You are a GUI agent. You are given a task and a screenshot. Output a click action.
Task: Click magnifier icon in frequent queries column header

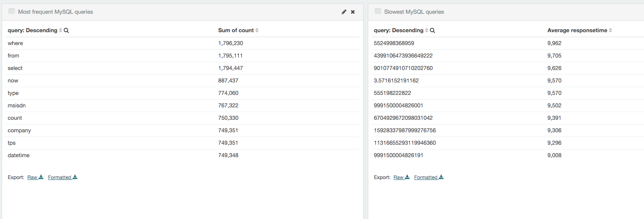[66, 30]
